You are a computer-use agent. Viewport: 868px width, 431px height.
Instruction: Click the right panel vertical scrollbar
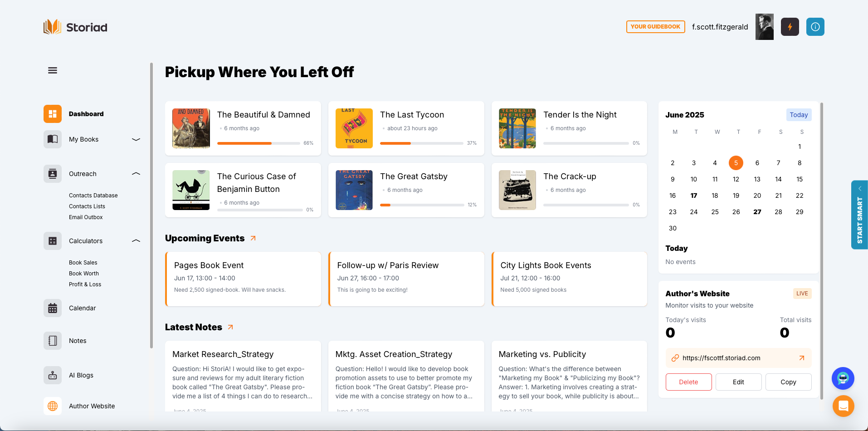(x=821, y=251)
